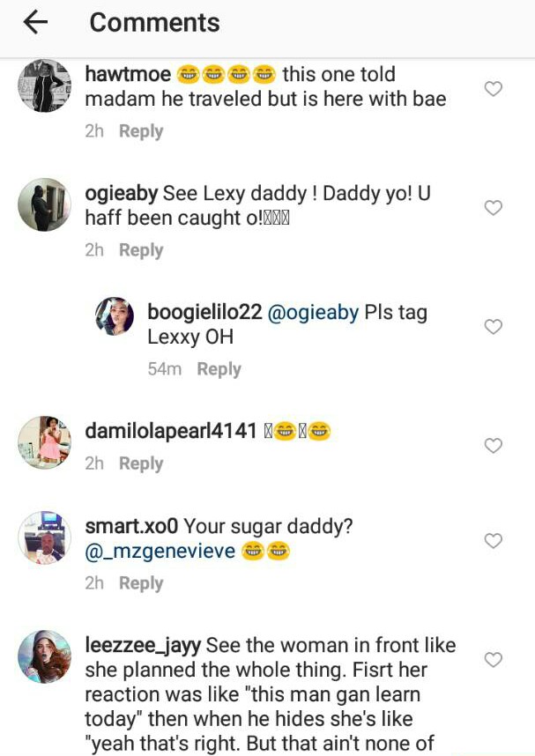Open hawtmoe's profile picture
This screenshot has width=535, height=756.
[44, 86]
